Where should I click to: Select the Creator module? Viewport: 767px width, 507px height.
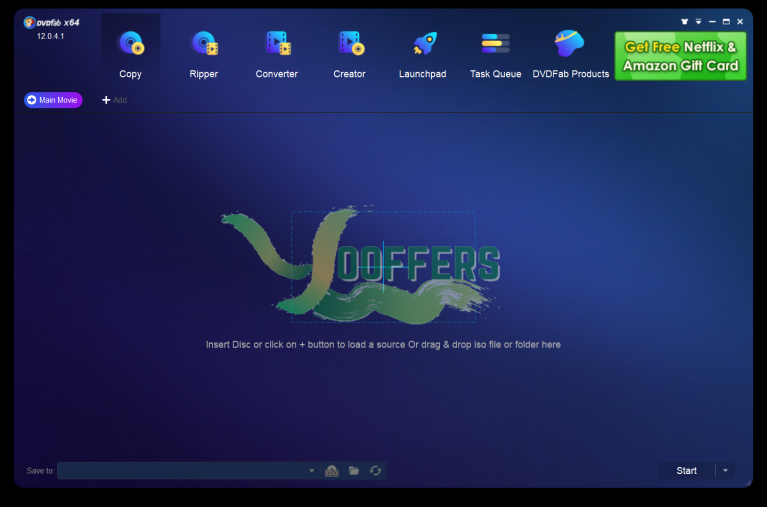click(349, 53)
